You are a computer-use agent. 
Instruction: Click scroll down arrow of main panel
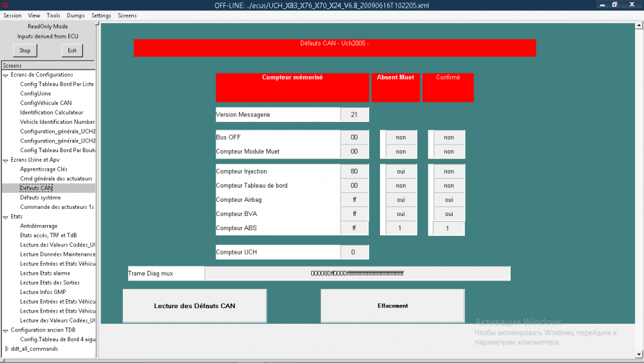[x=639, y=354]
